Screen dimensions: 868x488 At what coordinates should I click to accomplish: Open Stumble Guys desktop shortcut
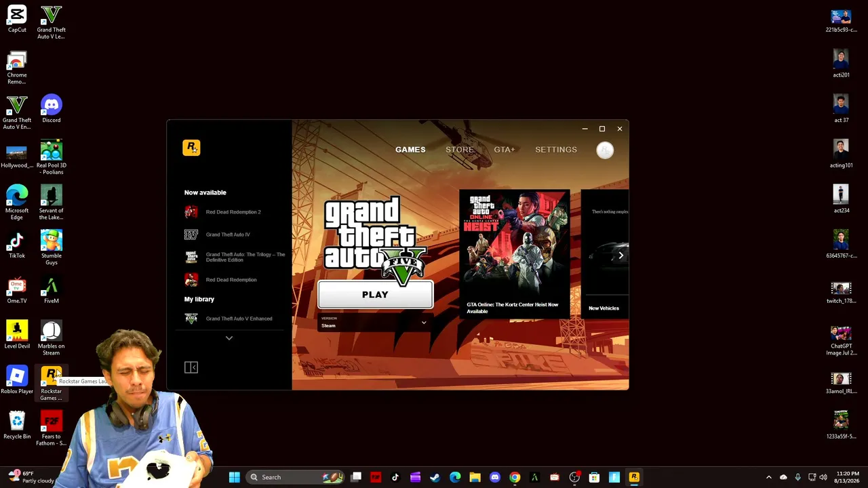(x=51, y=247)
